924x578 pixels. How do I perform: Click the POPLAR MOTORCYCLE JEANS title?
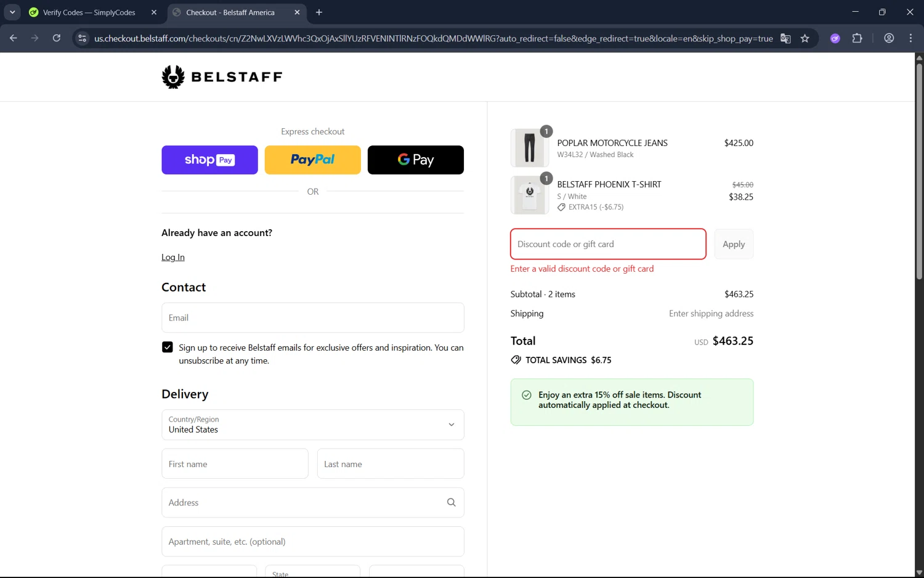click(612, 143)
